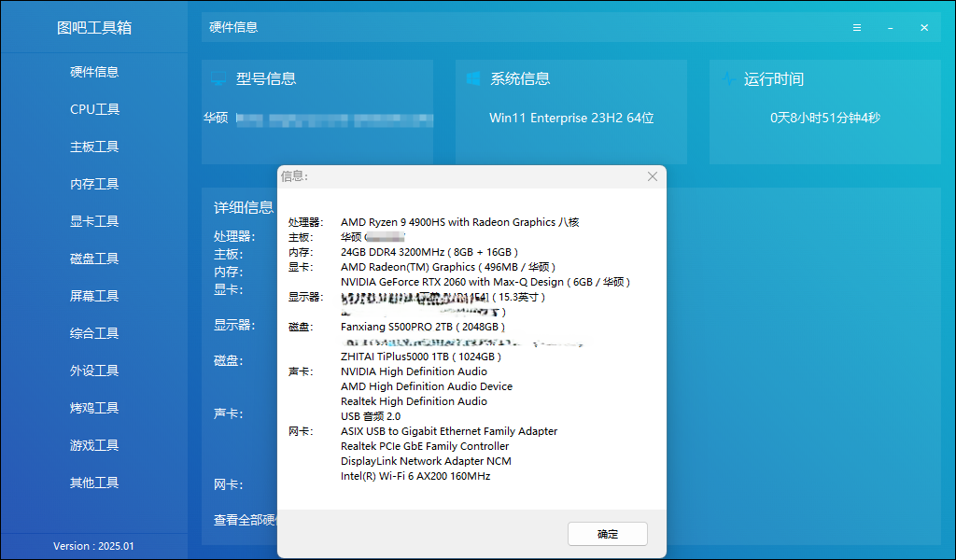The width and height of the screenshot is (956, 560).
Task: Open 综合工具 list
Action: click(x=94, y=333)
